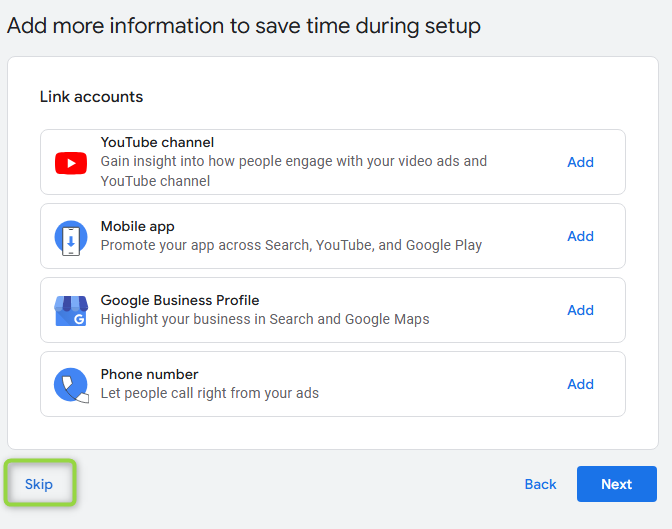The height and width of the screenshot is (529, 672).
Task: Select the 'Phone number' title text
Action: [149, 374]
